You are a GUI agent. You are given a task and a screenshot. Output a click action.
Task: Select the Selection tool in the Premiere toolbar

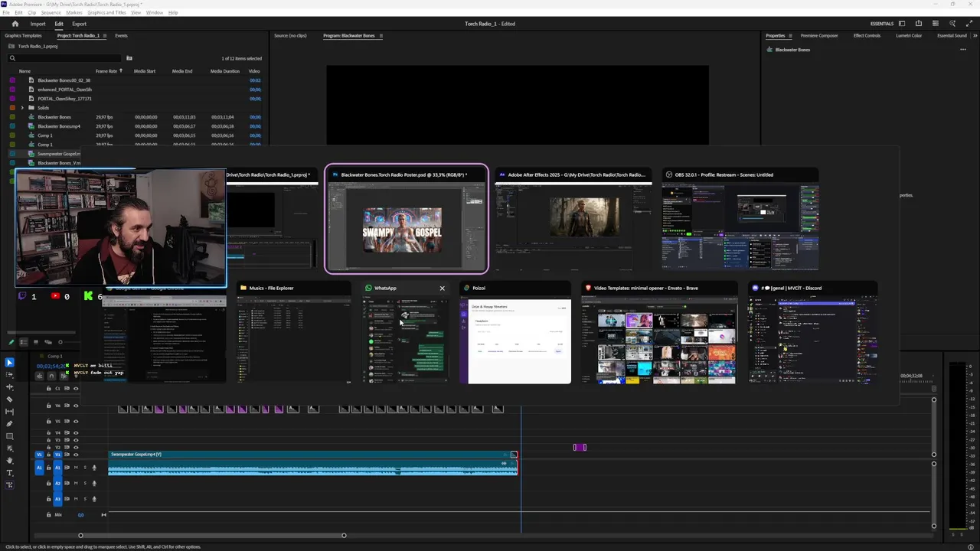(x=9, y=362)
